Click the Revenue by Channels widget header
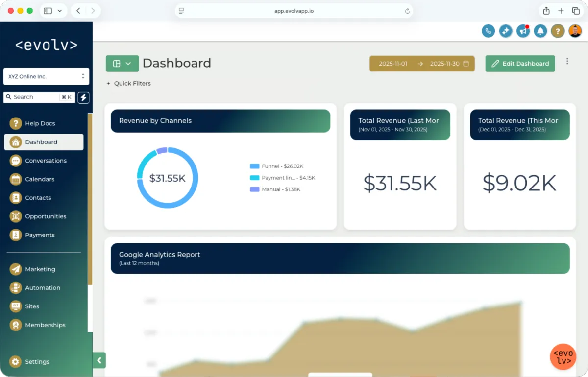 (x=220, y=121)
